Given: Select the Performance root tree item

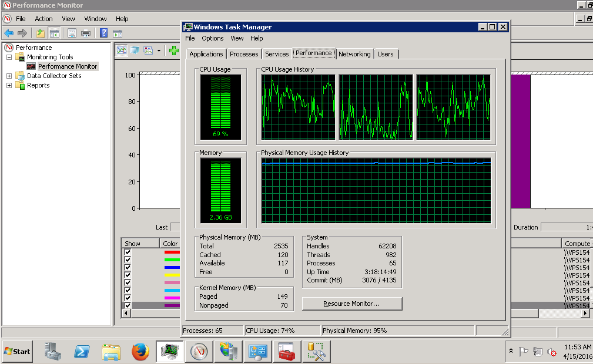Looking at the screenshot, I should click(33, 48).
